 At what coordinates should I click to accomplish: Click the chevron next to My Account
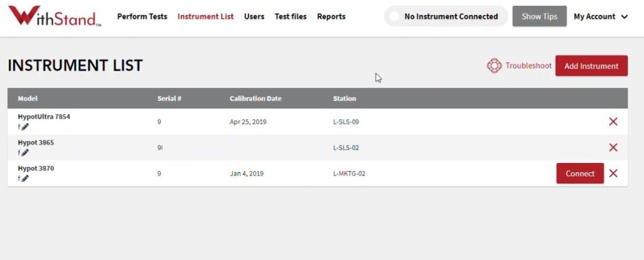tap(624, 17)
